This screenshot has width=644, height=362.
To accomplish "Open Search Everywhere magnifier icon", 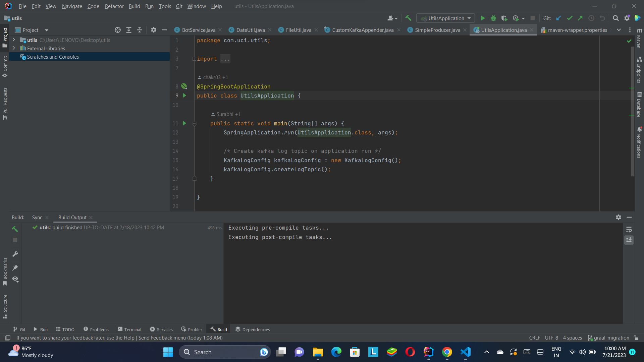I will pos(616,18).
